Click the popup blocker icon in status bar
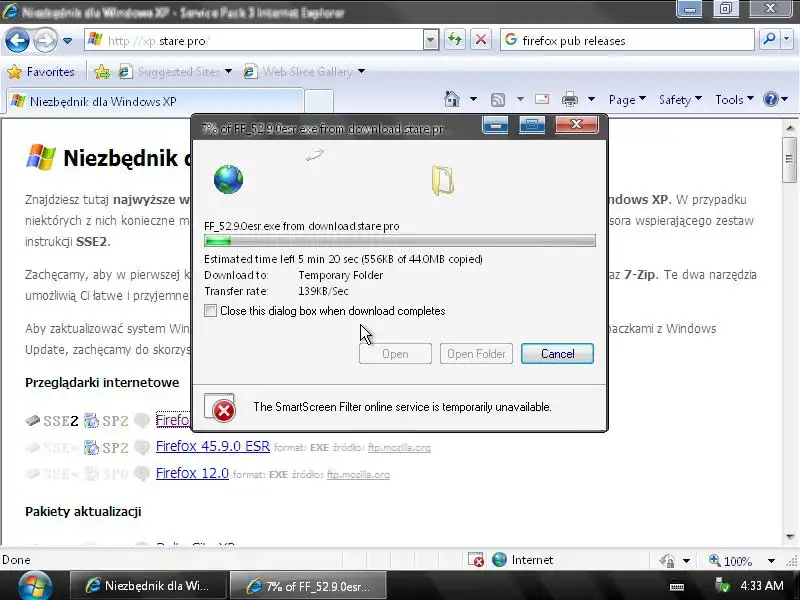The height and width of the screenshot is (600, 800). click(x=476, y=560)
